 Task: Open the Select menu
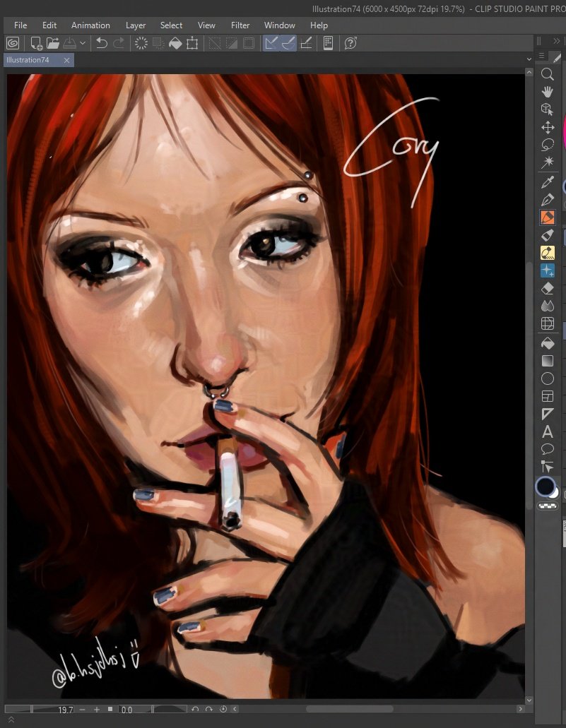pos(171,25)
